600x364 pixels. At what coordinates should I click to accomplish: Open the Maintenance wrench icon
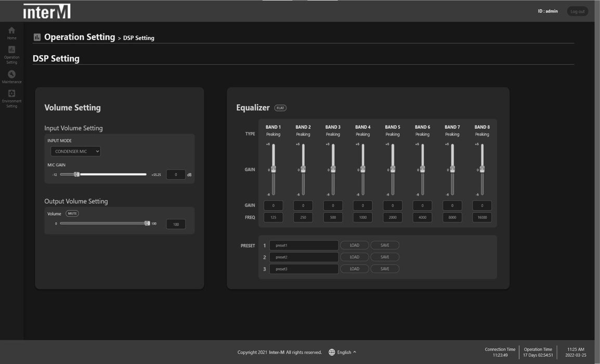[x=11, y=74]
